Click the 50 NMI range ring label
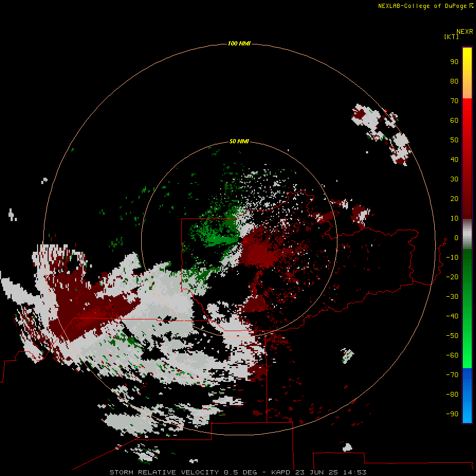This screenshot has height=476, width=476. (x=239, y=141)
